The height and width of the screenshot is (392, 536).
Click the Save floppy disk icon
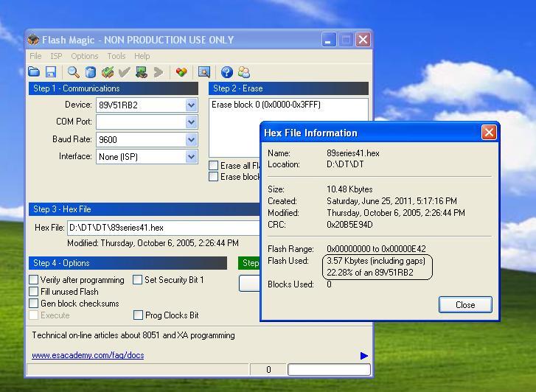(x=51, y=72)
